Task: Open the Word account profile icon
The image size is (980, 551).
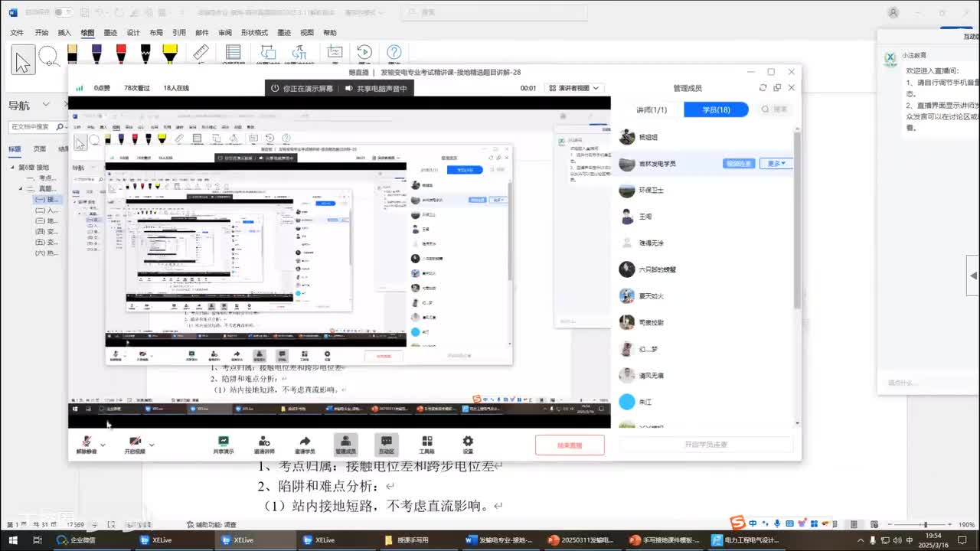Action: 893,12
